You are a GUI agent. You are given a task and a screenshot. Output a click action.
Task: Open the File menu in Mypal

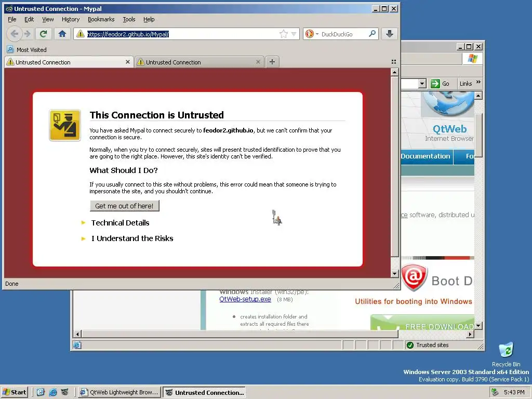12,19
